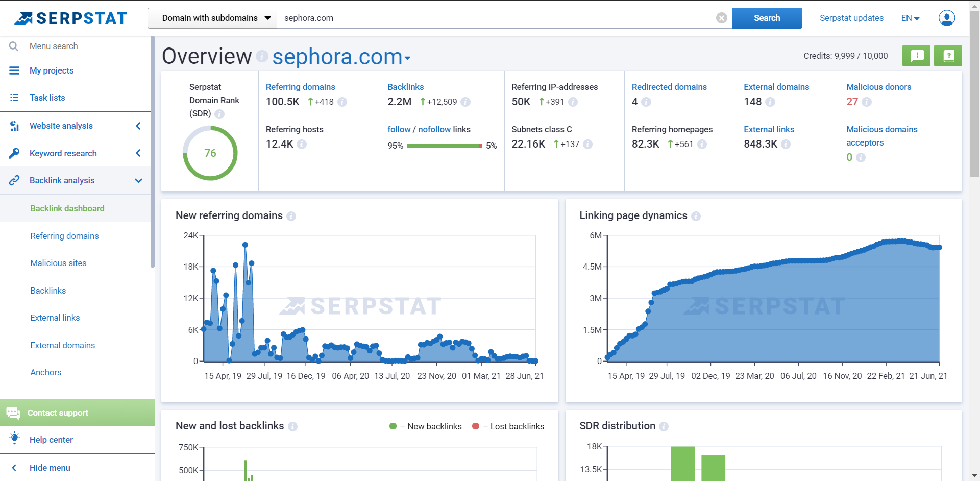The image size is (980, 481).
Task: Click the Help center lightbulb icon
Action: (x=14, y=439)
